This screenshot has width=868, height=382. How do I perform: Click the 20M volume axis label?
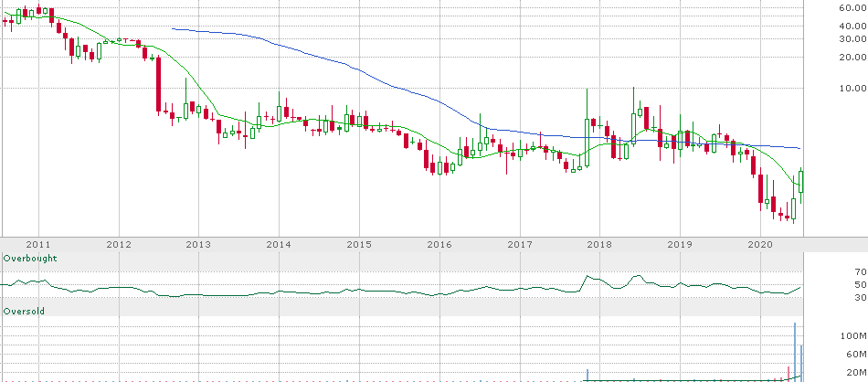point(857,373)
